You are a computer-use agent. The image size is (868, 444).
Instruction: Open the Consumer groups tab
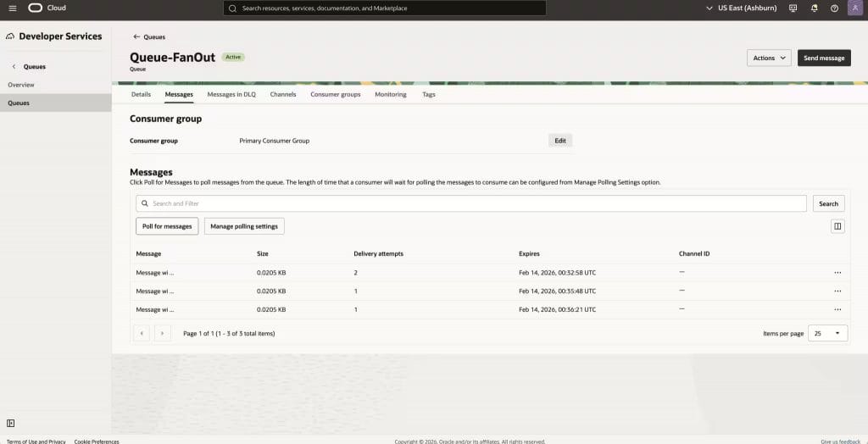pyautogui.click(x=336, y=95)
